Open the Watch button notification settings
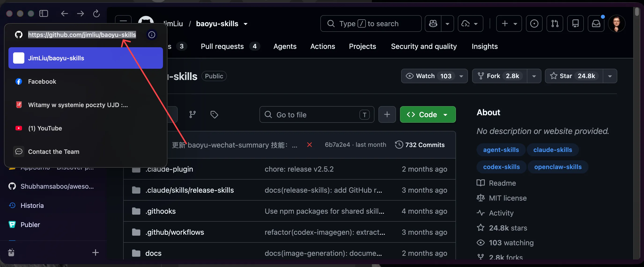Image resolution: width=644 pixels, height=267 pixels. [434, 76]
